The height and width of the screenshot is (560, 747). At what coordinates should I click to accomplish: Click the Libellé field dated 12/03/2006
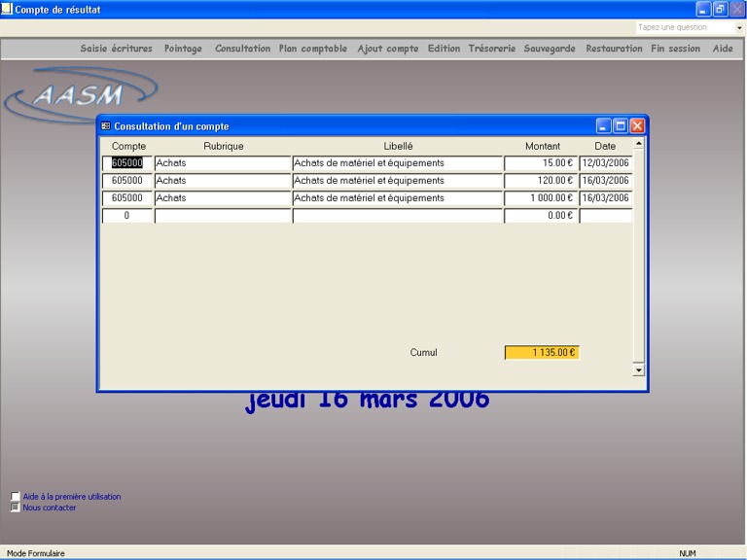(398, 163)
